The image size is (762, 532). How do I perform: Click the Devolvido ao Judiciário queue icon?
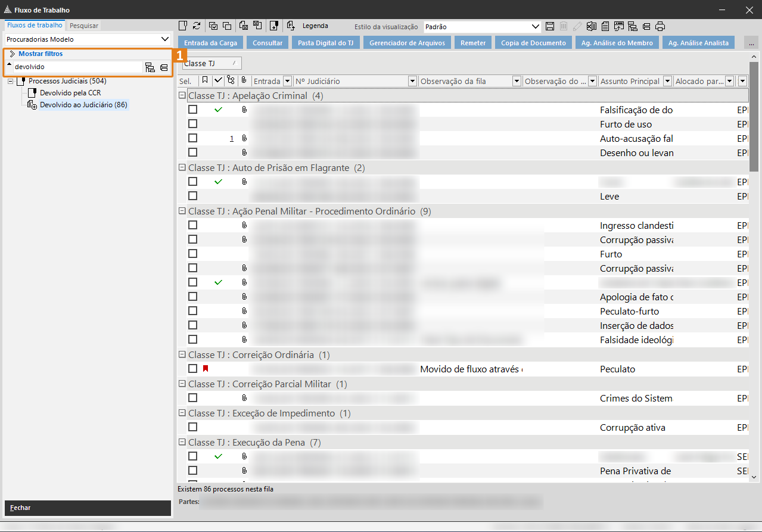(x=33, y=105)
